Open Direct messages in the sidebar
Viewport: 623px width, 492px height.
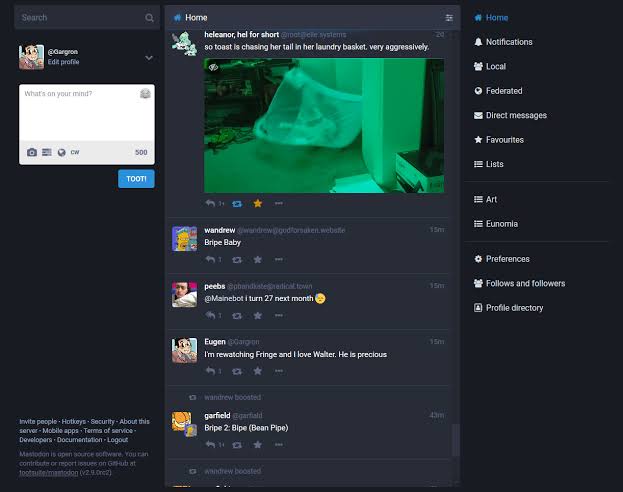(515, 115)
